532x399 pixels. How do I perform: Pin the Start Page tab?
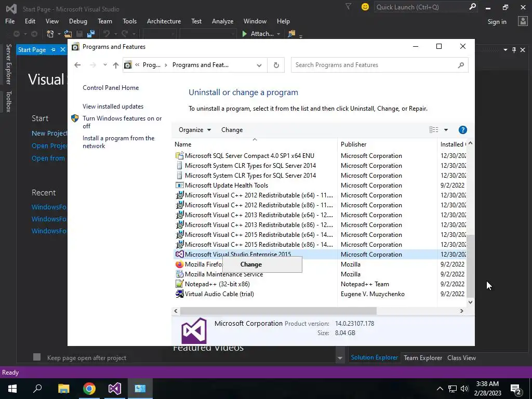click(x=54, y=50)
